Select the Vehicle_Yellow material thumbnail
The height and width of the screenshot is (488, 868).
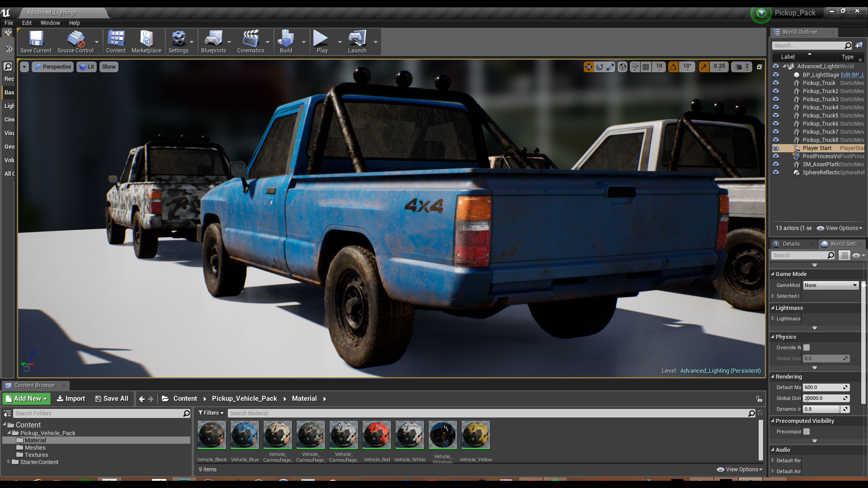pyautogui.click(x=476, y=435)
